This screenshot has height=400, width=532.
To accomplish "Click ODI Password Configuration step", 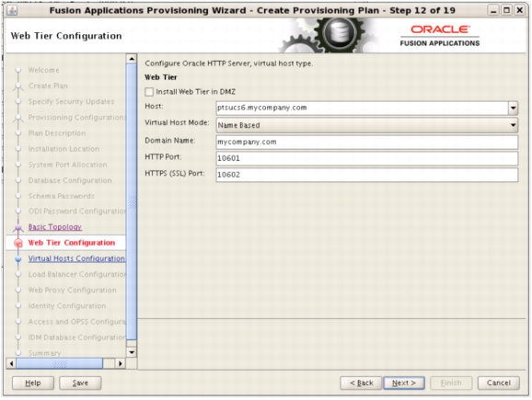I will pos(76,211).
